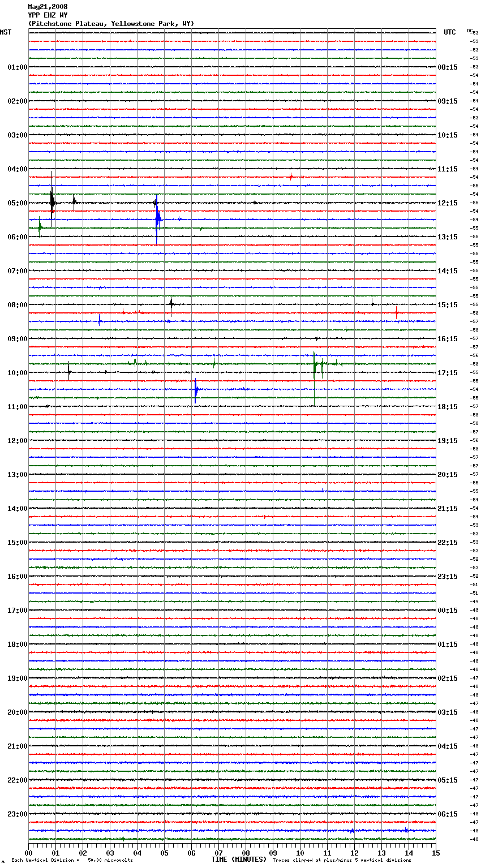The width and height of the screenshot is (481, 868).
Task: Select the 01:00 MST row label
Action: click(17, 67)
